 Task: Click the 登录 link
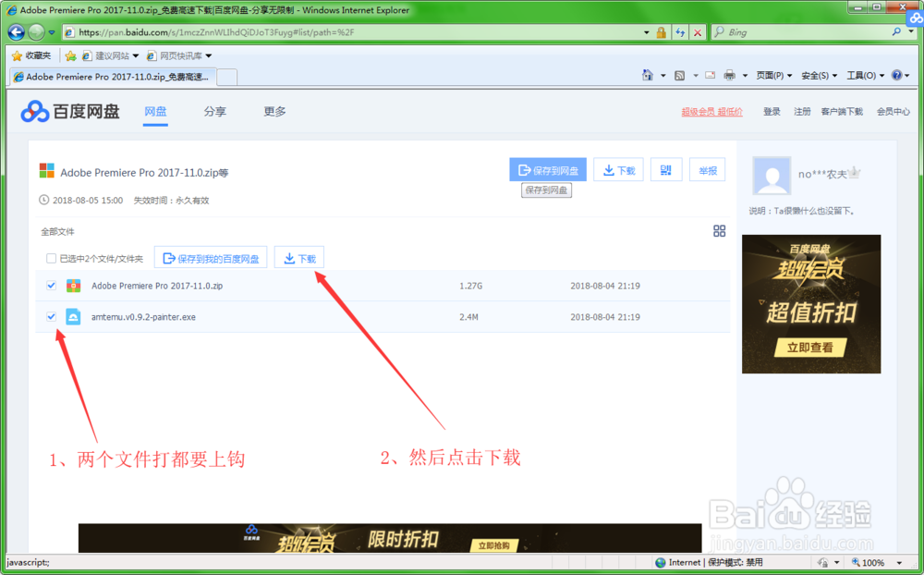[772, 112]
